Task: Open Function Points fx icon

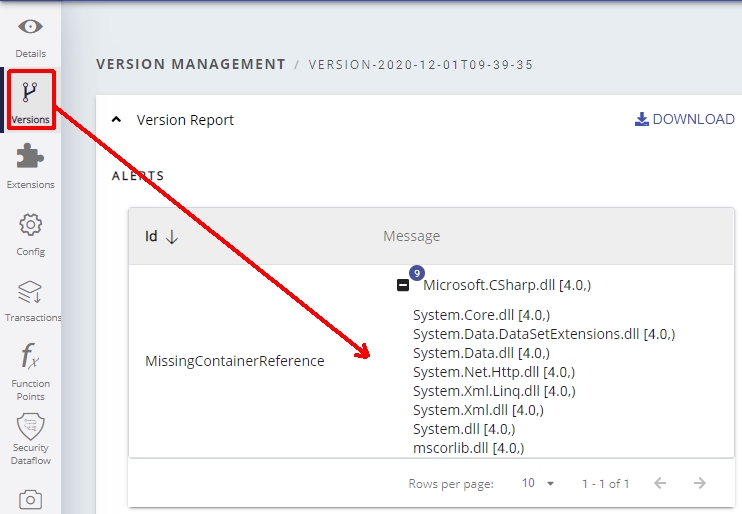Action: 30,356
